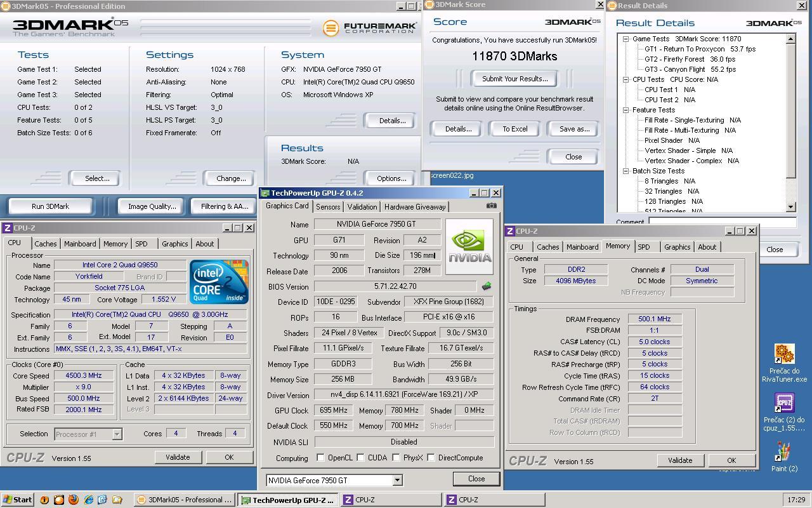The height and width of the screenshot is (508, 812).
Task: Collapse the Batch Size Tests tree node
Action: (625, 171)
